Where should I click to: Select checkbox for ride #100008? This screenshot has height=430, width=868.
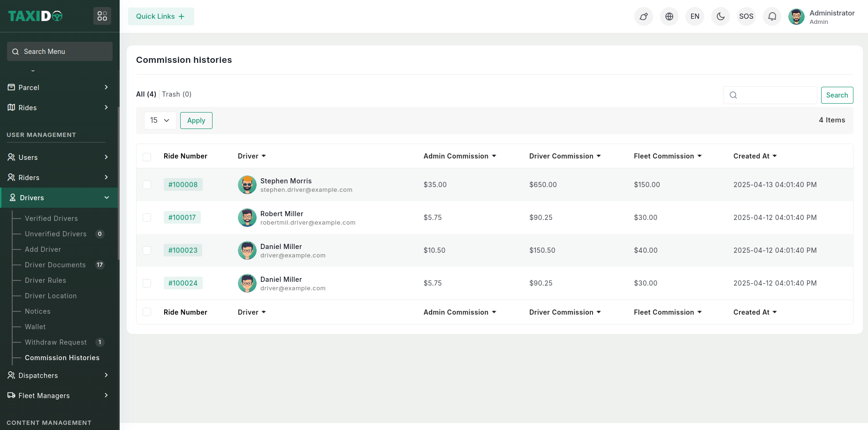click(147, 185)
